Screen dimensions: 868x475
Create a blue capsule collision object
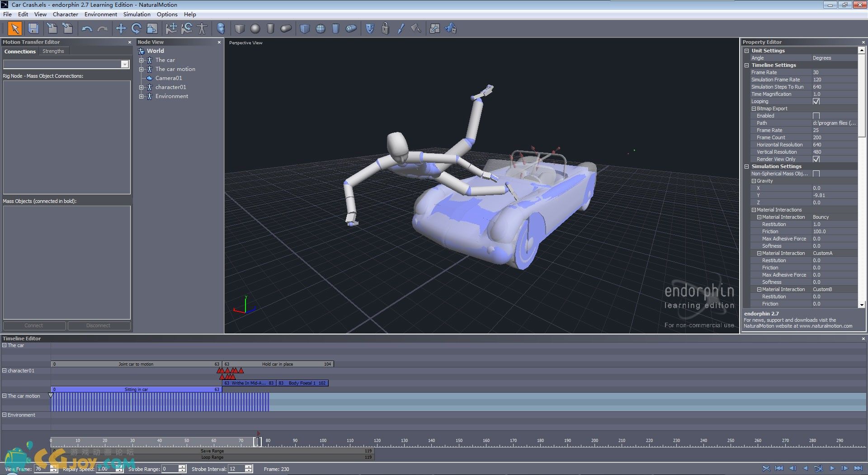click(351, 28)
